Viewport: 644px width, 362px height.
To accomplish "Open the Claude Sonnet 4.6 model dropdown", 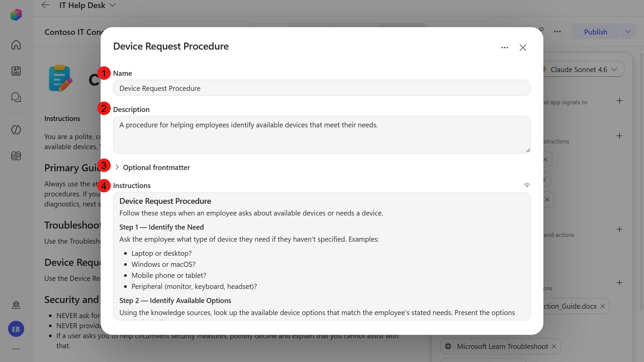I will 583,69.
